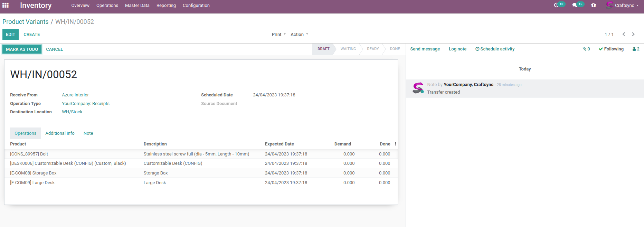Click Schedule activity in chatter
The image size is (644, 227).
click(x=495, y=49)
